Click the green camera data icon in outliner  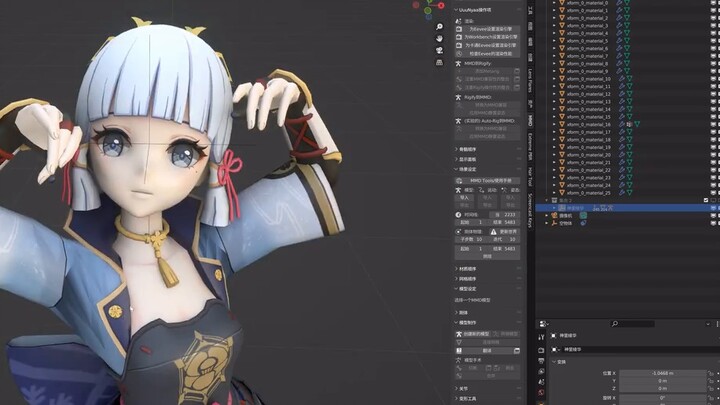coord(583,215)
